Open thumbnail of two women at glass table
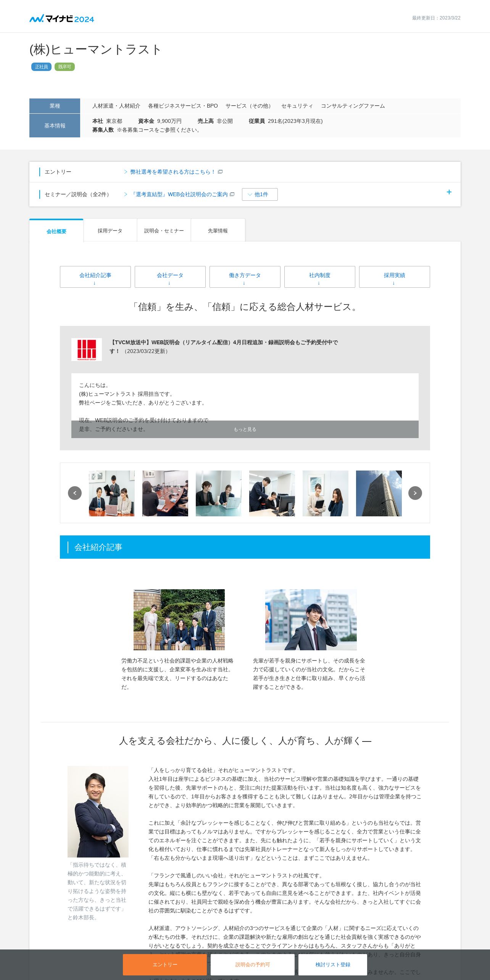490x980 pixels. (219, 493)
